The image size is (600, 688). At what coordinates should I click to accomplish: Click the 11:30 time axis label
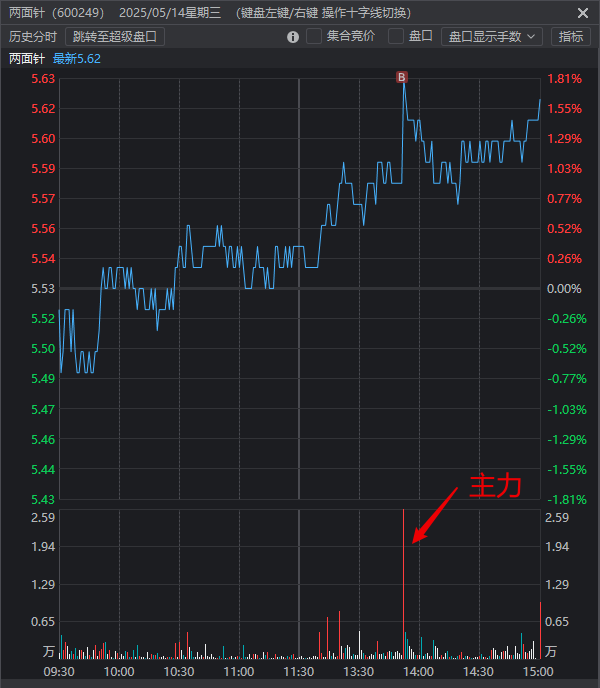pyautogui.click(x=300, y=671)
